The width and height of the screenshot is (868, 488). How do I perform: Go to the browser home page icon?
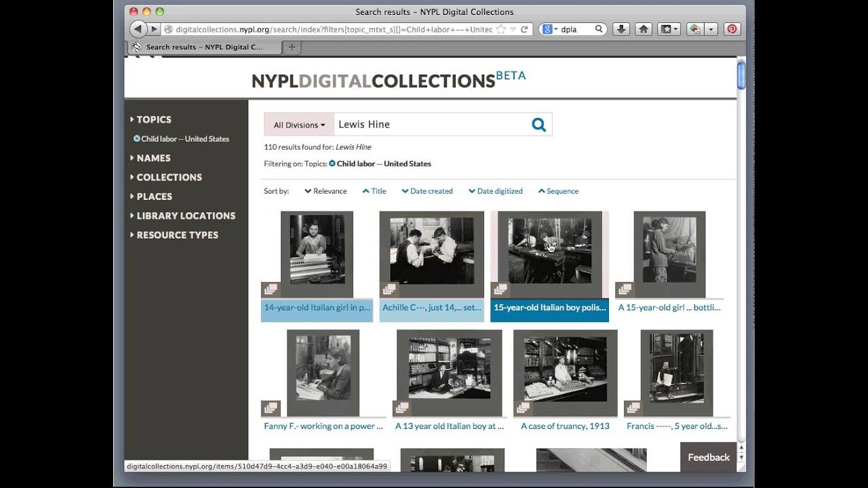644,29
